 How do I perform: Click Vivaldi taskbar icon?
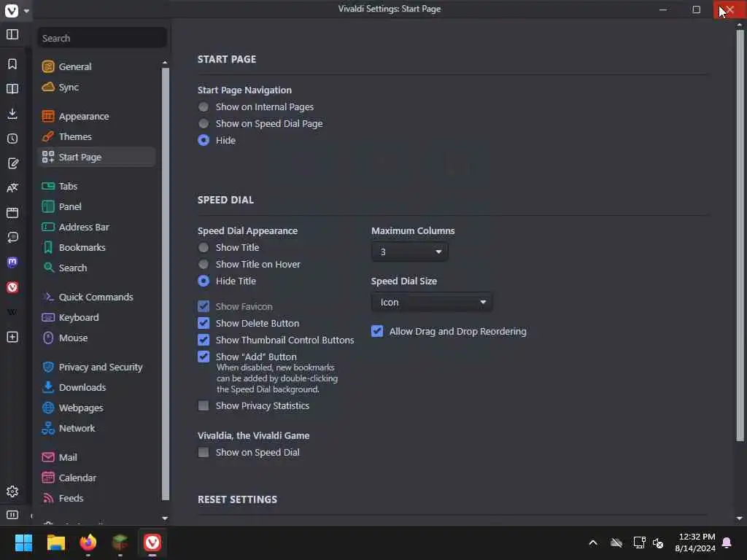pyautogui.click(x=152, y=542)
